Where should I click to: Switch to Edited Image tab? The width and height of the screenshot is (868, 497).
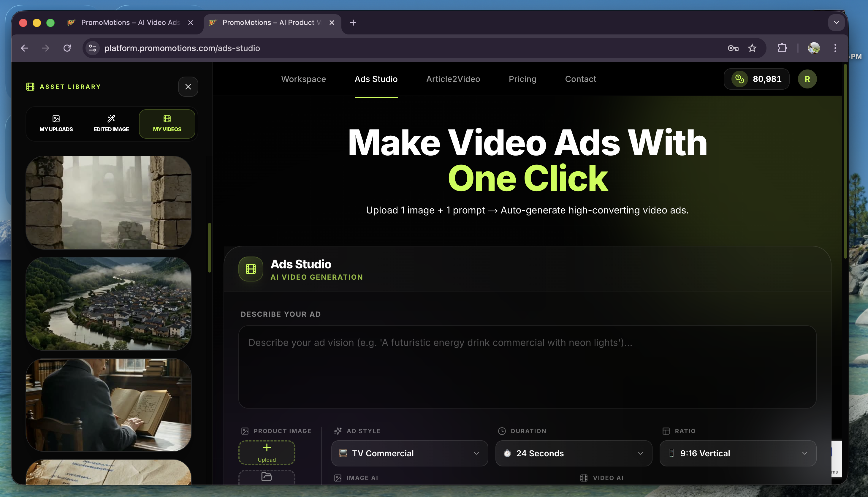[111, 124]
